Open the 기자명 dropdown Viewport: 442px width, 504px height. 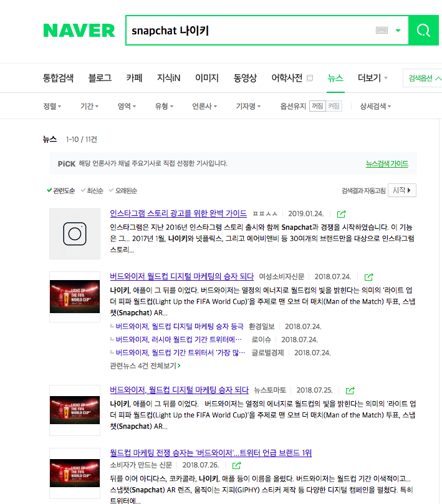coord(248,106)
